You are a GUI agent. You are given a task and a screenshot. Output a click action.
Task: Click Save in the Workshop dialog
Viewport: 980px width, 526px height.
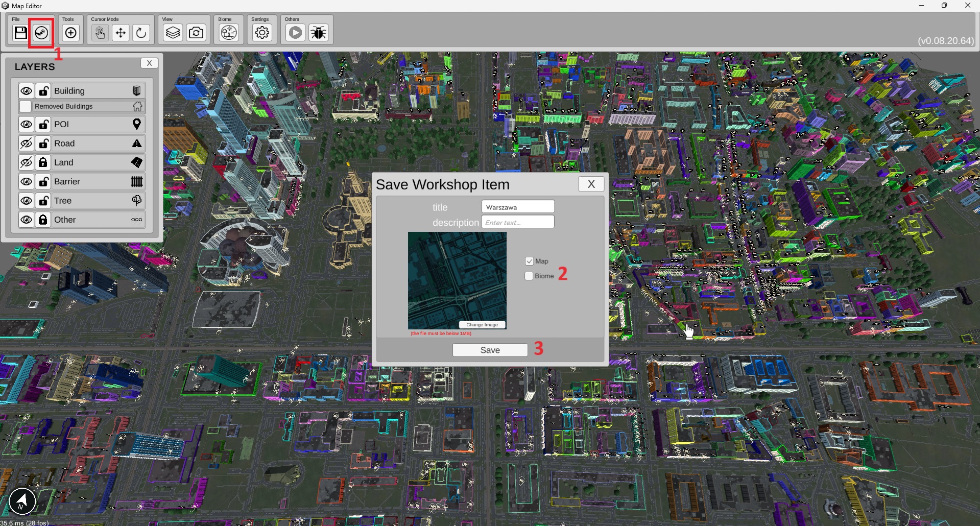(x=490, y=350)
